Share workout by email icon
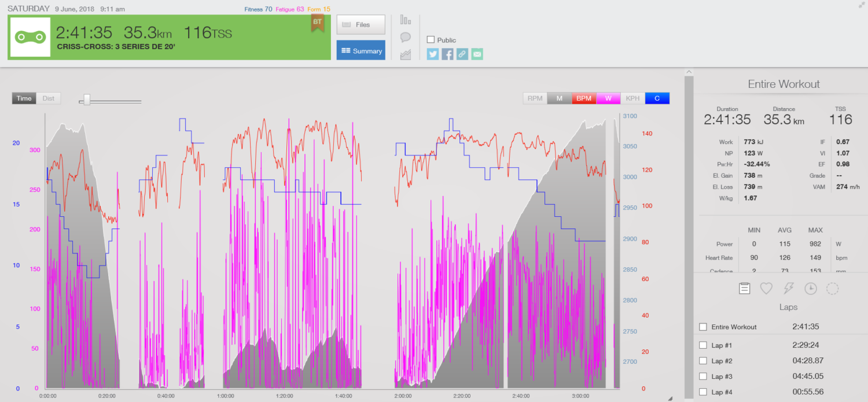868x402 pixels. coord(477,54)
